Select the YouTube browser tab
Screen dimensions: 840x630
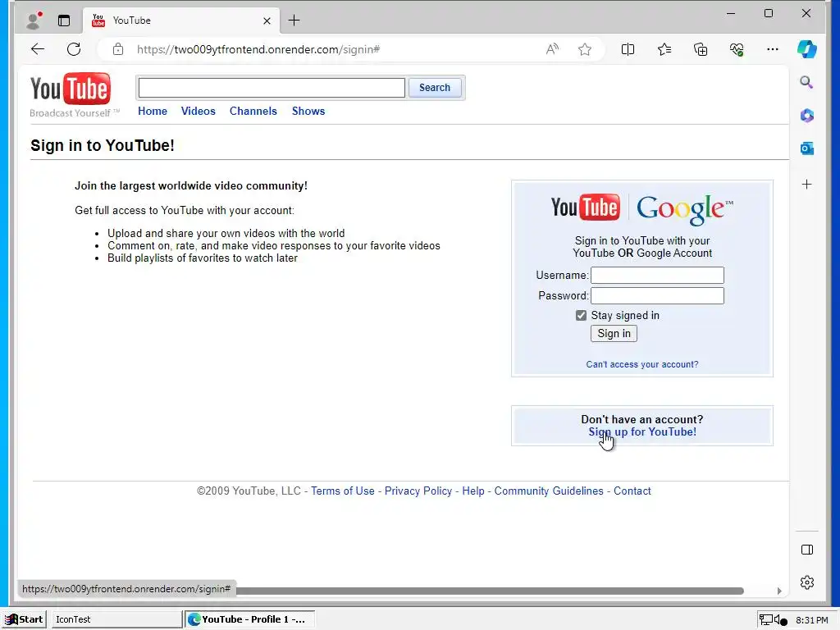tap(181, 21)
